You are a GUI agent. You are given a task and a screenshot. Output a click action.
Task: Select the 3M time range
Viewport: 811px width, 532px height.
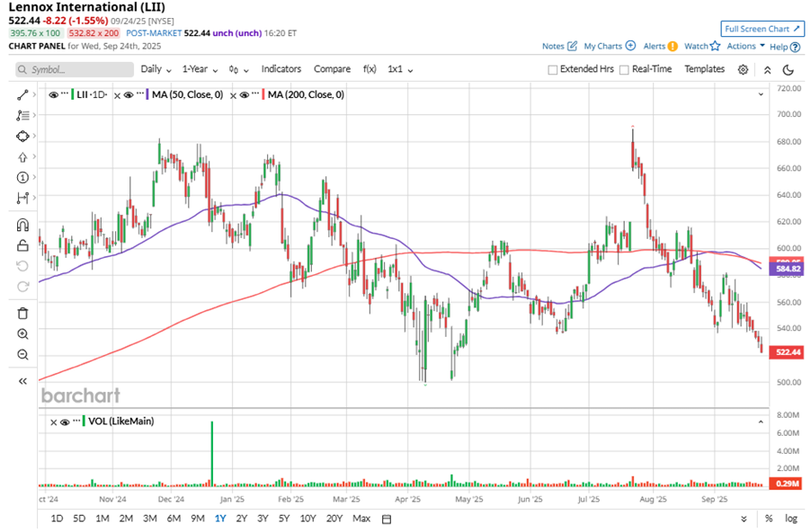[x=149, y=518]
